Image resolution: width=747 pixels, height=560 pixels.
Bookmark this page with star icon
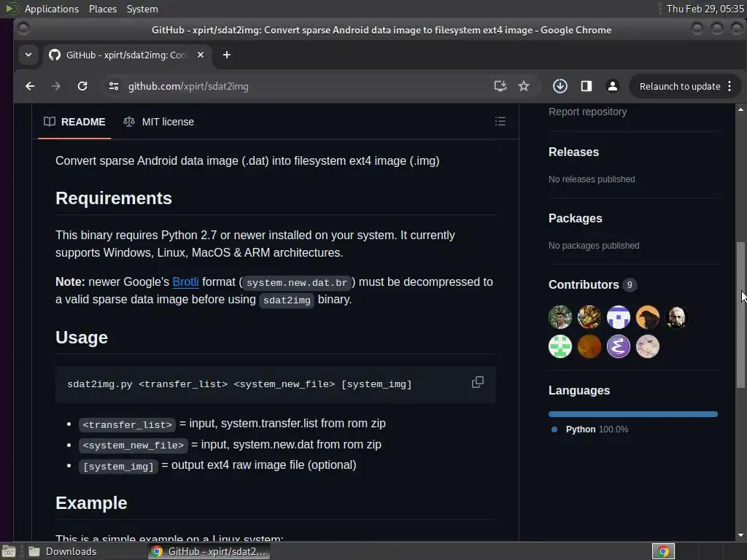524,86
